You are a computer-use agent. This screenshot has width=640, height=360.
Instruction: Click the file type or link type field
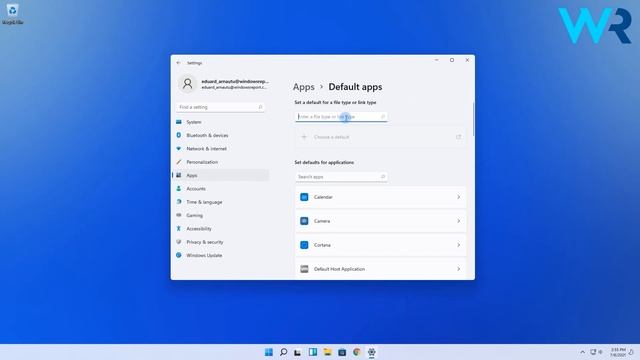[341, 117]
